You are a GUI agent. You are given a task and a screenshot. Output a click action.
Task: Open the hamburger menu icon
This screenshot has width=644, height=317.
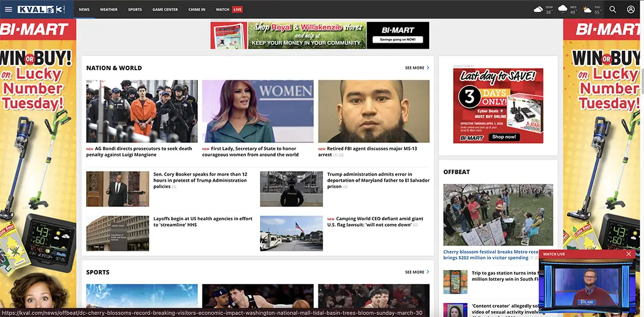click(8, 9)
